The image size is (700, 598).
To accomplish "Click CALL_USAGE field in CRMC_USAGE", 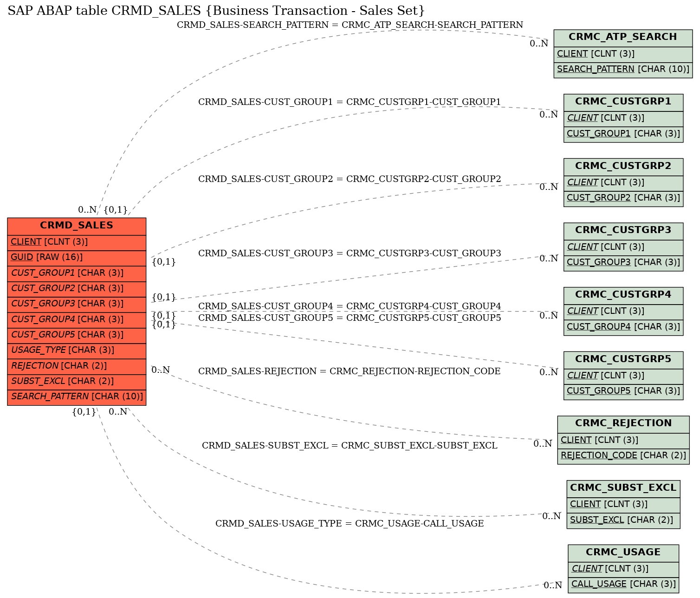I will coord(623,585).
